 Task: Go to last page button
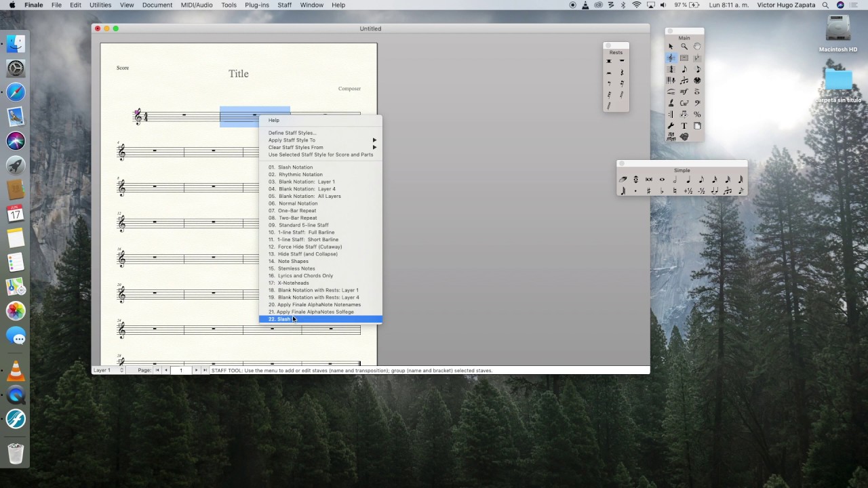[x=205, y=370]
